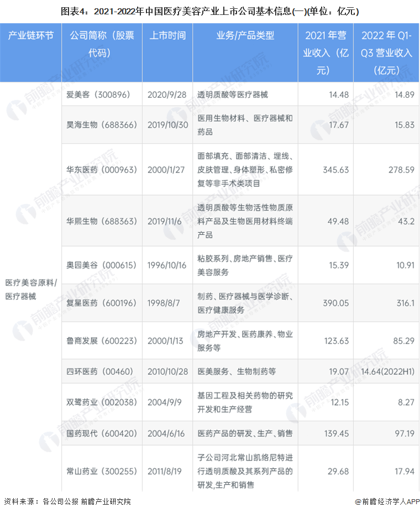Click company cell 华东医药（000963）
The height and width of the screenshot is (513, 420).
pyautogui.click(x=101, y=170)
